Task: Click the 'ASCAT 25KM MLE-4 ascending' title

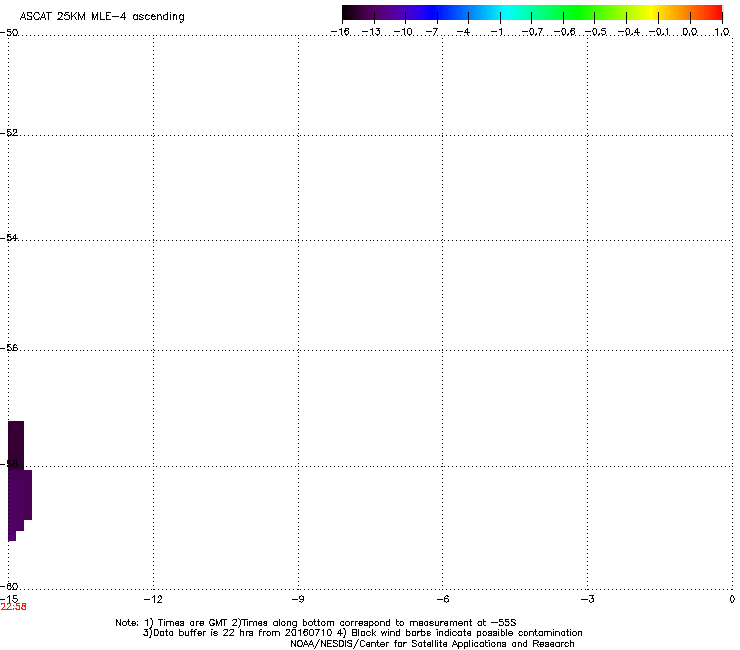Action: [102, 17]
